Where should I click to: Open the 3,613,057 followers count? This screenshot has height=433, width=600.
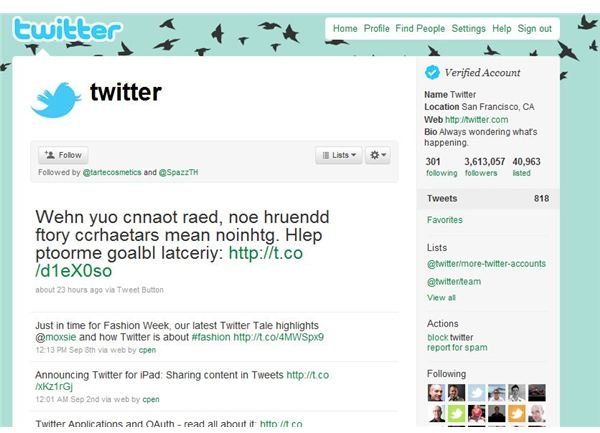[x=484, y=167]
